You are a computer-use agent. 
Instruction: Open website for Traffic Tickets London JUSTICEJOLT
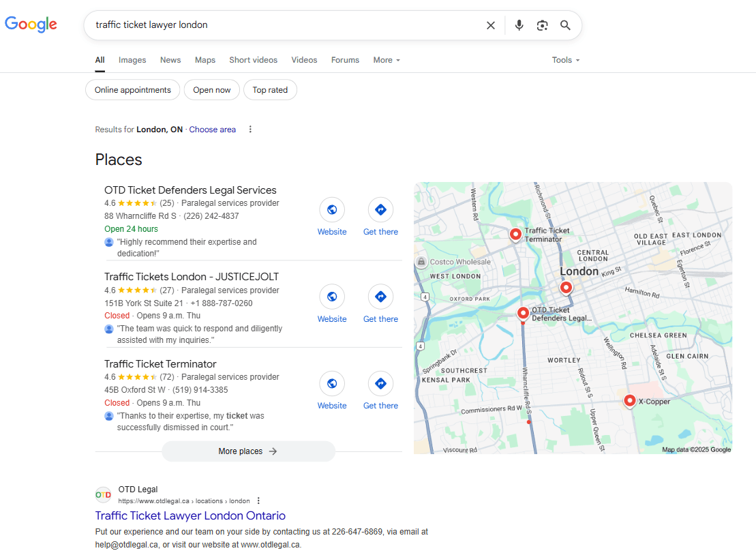click(332, 297)
